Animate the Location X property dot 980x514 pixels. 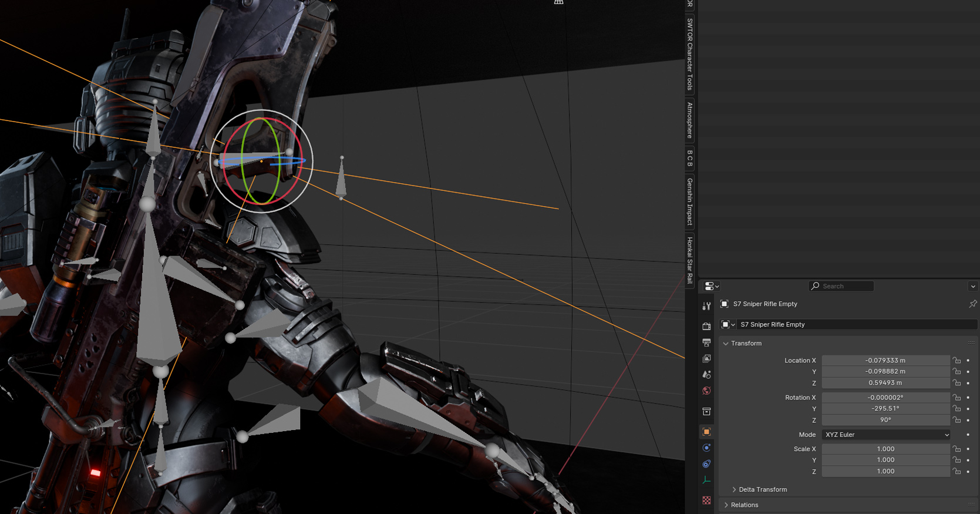click(968, 360)
